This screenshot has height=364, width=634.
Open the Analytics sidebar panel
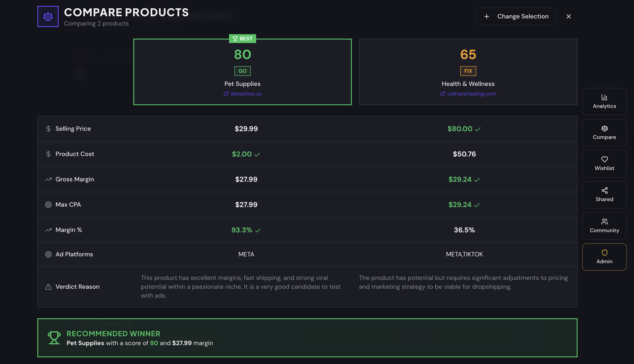[604, 102]
